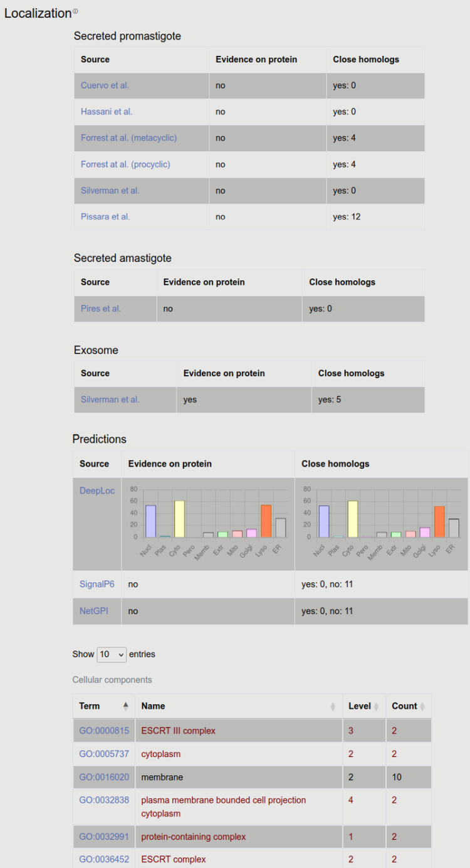Viewport: 470px width, 868px height.
Task: Open the DeepLoc predictions link
Action: (x=97, y=491)
